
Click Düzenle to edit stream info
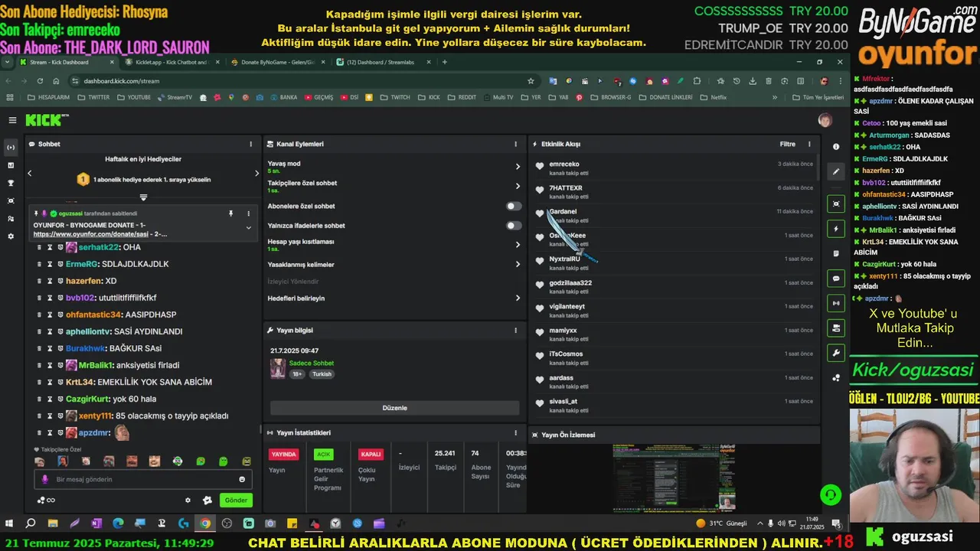pos(394,408)
